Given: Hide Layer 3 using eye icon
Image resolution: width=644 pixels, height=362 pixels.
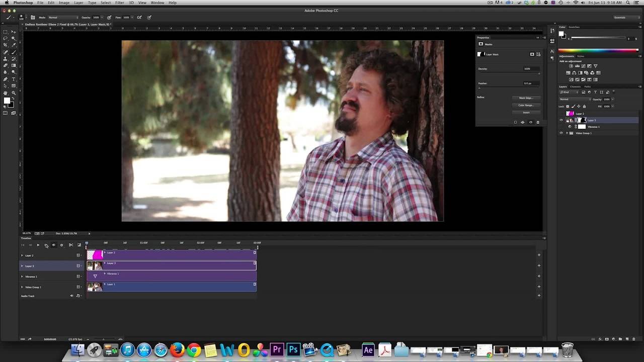Looking at the screenshot, I should click(561, 120).
